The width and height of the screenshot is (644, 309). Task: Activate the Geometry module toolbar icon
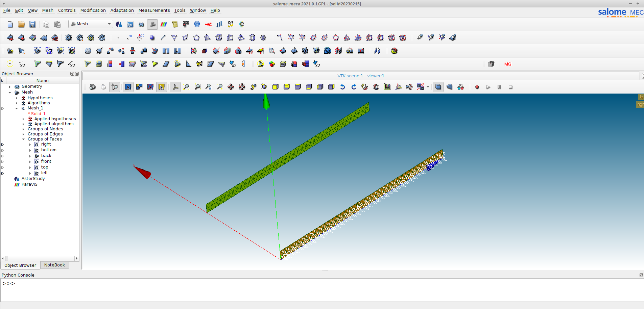point(141,24)
